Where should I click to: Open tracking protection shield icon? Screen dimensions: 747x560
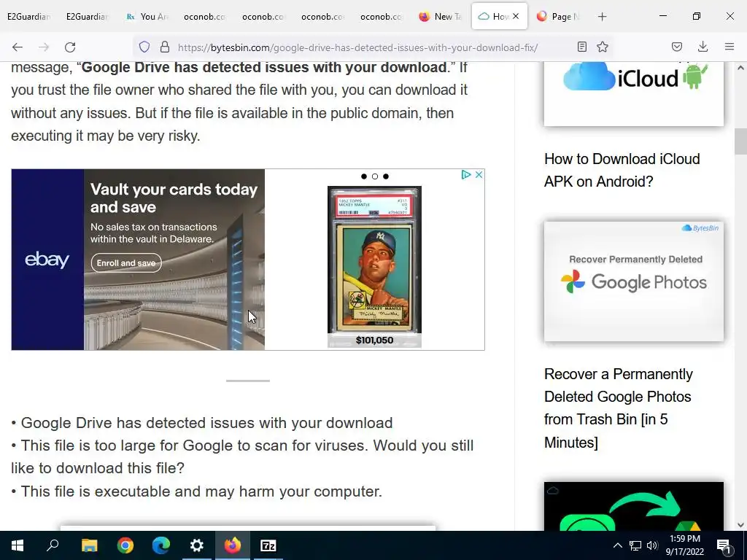(144, 47)
